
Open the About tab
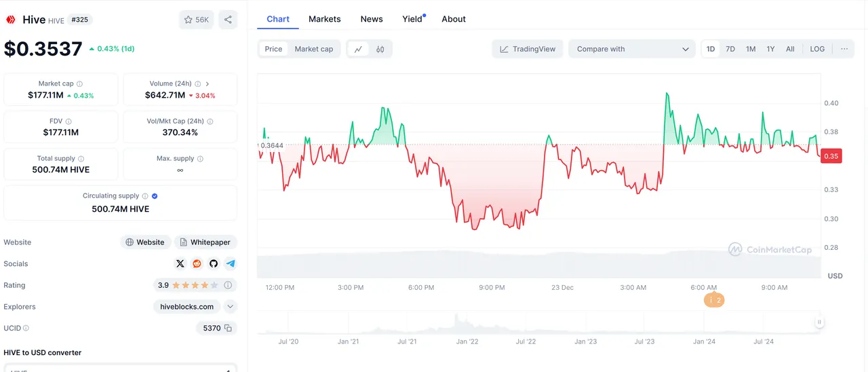454,19
